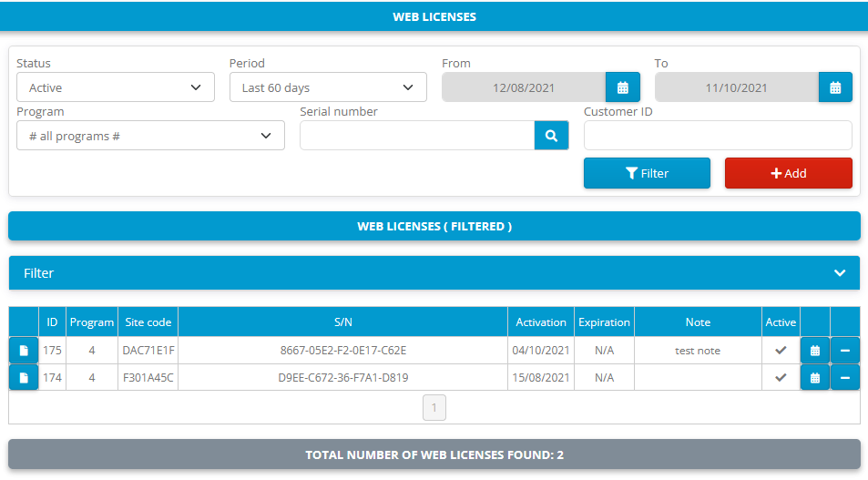Open document icon for license 174

tap(24, 378)
